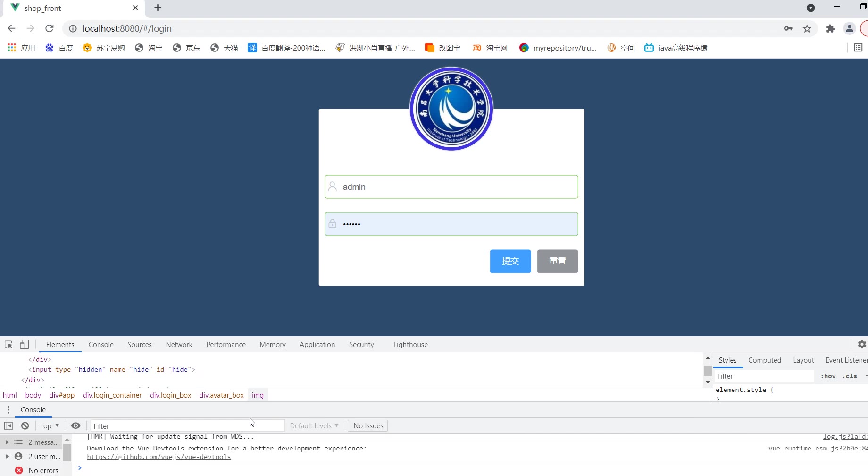This screenshot has width=868, height=476.
Task: Open the 天猫 bookmark
Action: (x=224, y=48)
